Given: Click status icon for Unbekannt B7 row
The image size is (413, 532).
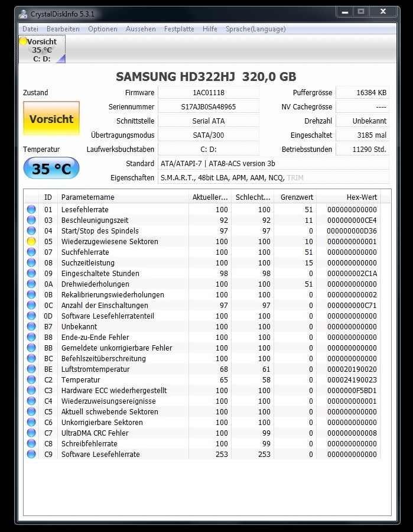Looking at the screenshot, I should click(x=31, y=326).
